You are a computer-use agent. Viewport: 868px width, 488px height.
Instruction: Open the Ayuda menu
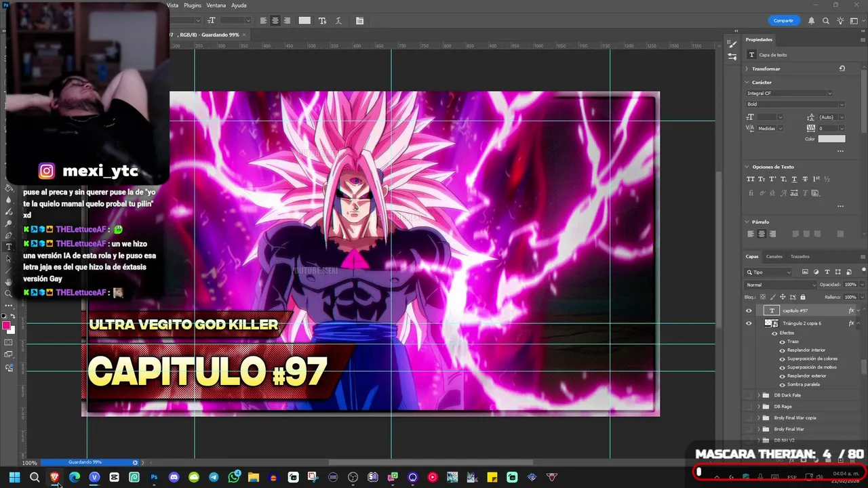239,5
